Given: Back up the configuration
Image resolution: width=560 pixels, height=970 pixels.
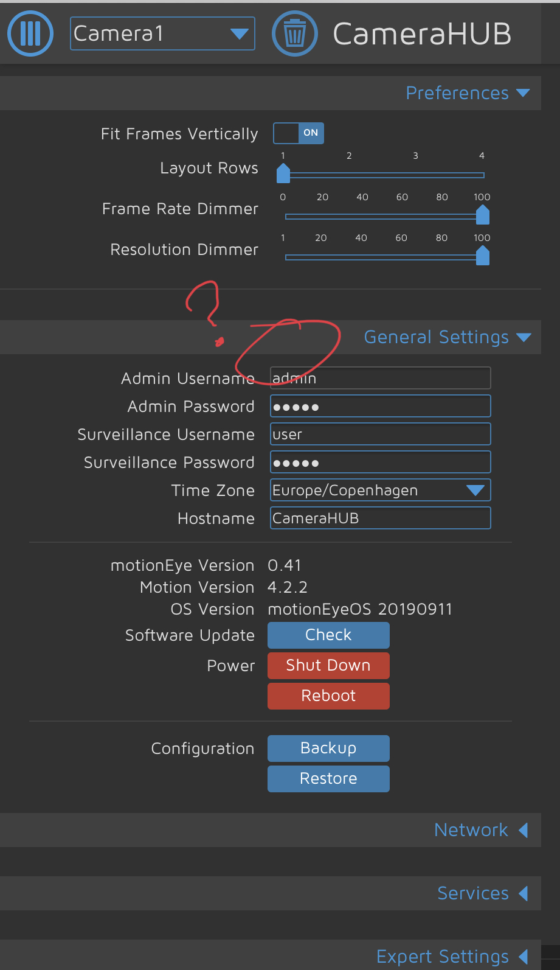Looking at the screenshot, I should click(328, 748).
